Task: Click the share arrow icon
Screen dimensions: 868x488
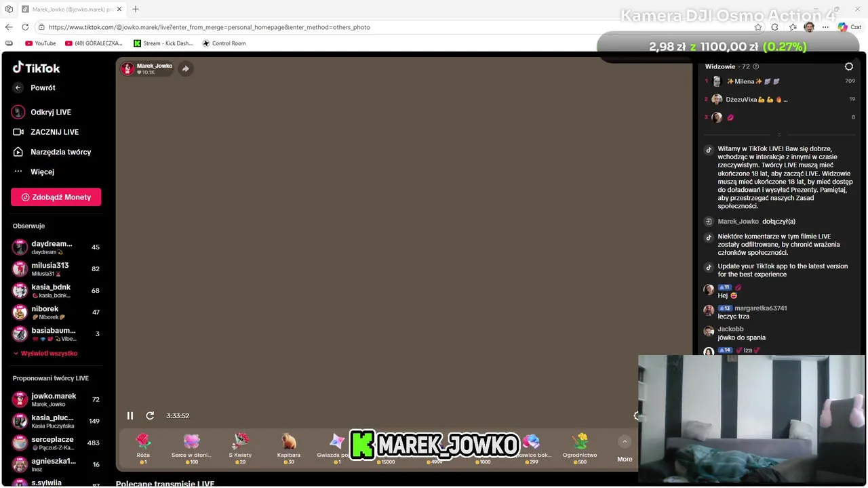Action: point(185,68)
